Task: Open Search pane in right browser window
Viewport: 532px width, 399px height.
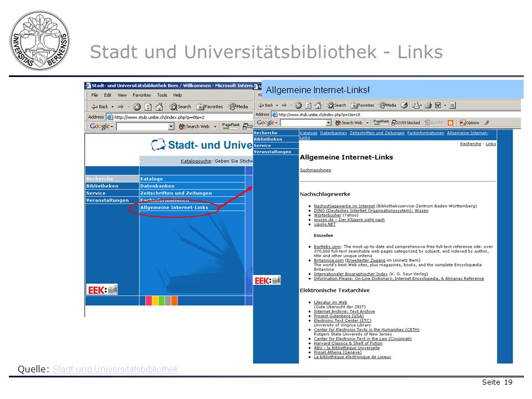Action: [336, 105]
